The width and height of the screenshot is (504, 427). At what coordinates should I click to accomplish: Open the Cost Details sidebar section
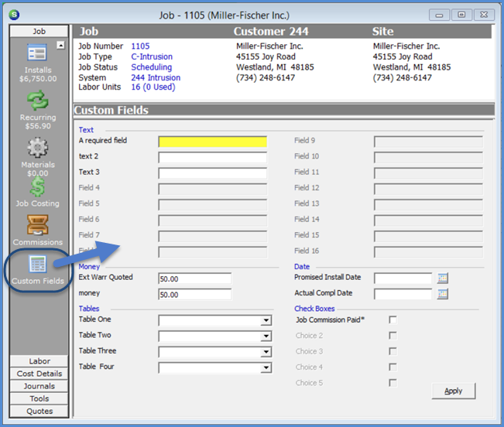39,374
